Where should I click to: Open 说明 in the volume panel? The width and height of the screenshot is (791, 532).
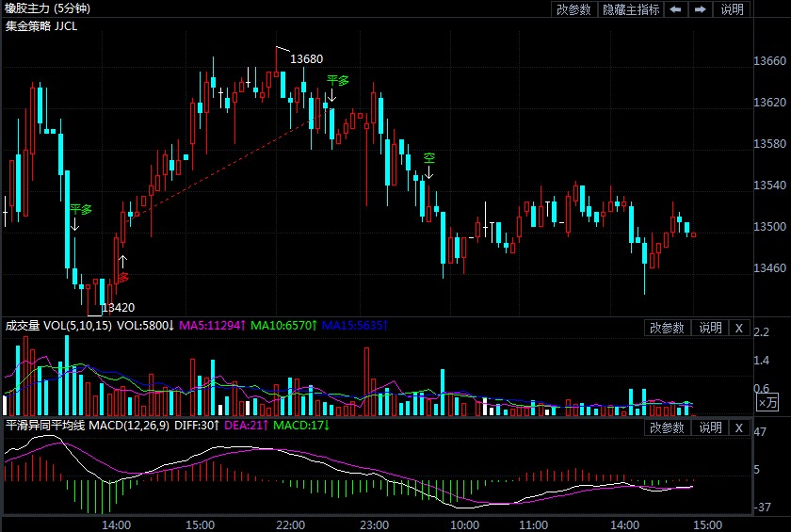[x=709, y=328]
